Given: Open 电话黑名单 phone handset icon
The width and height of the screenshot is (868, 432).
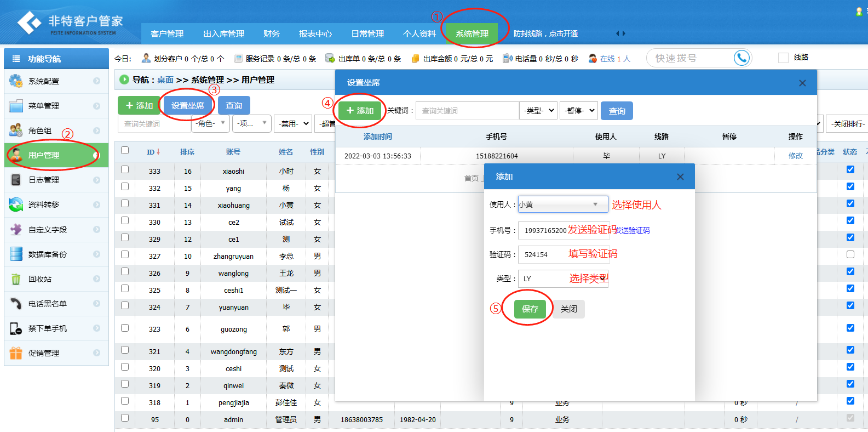Looking at the screenshot, I should coord(16,304).
